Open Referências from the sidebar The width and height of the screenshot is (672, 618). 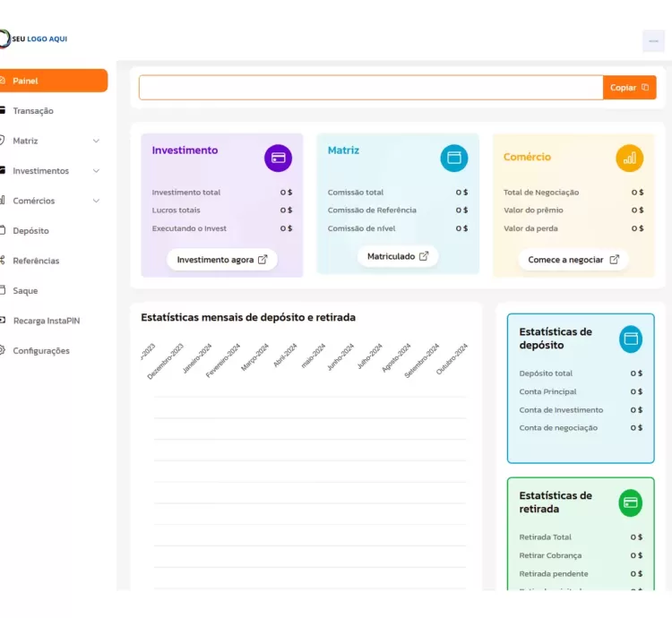[x=36, y=261]
